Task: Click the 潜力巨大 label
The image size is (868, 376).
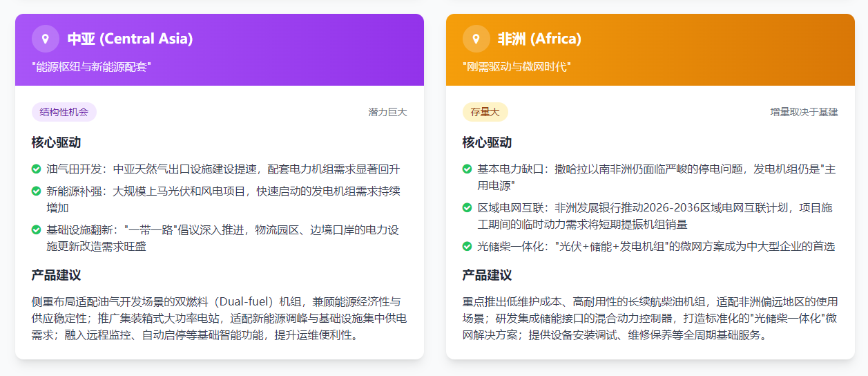Action: click(x=387, y=112)
